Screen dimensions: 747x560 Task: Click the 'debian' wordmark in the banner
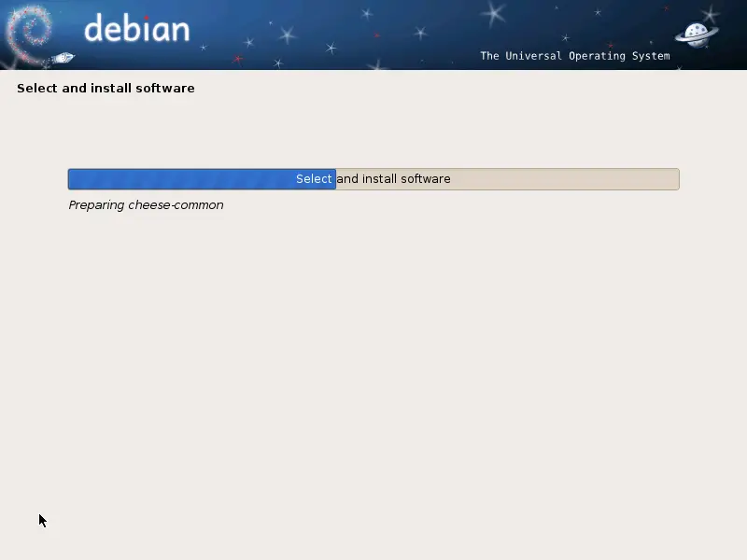point(136,29)
